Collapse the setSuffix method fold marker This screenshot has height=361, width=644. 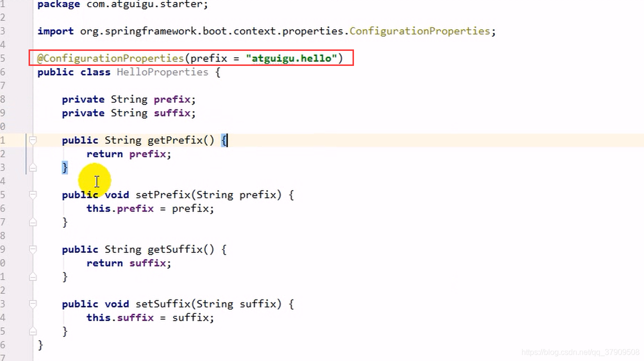point(32,304)
